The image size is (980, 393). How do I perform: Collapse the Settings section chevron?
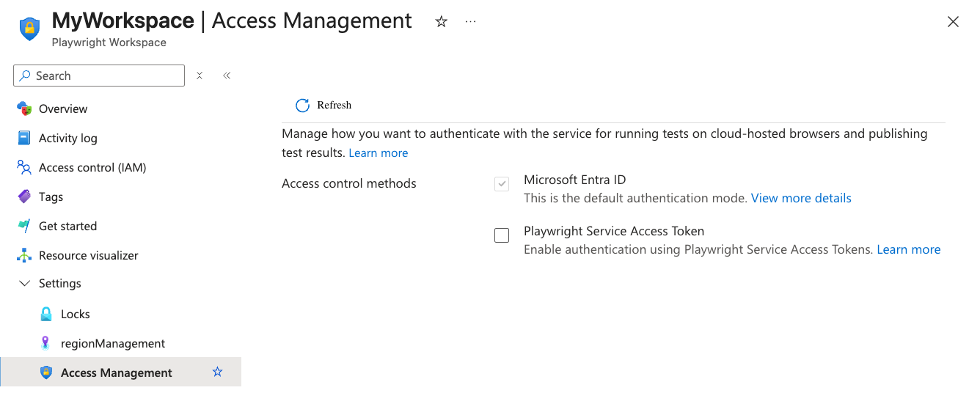[x=24, y=284]
